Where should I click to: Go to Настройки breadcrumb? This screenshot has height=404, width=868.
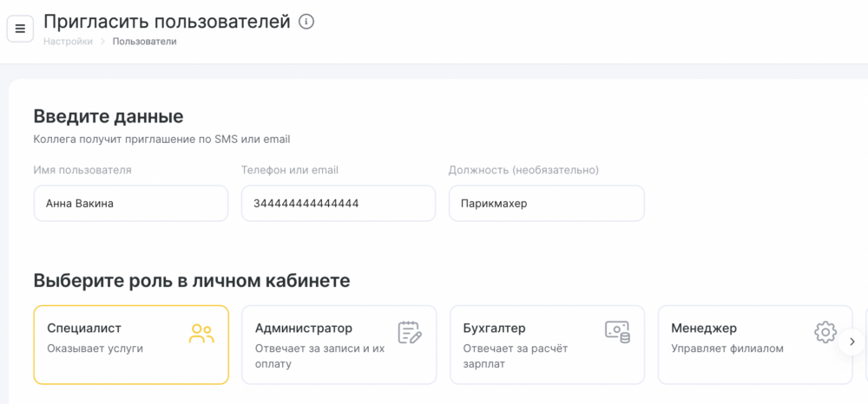point(68,42)
